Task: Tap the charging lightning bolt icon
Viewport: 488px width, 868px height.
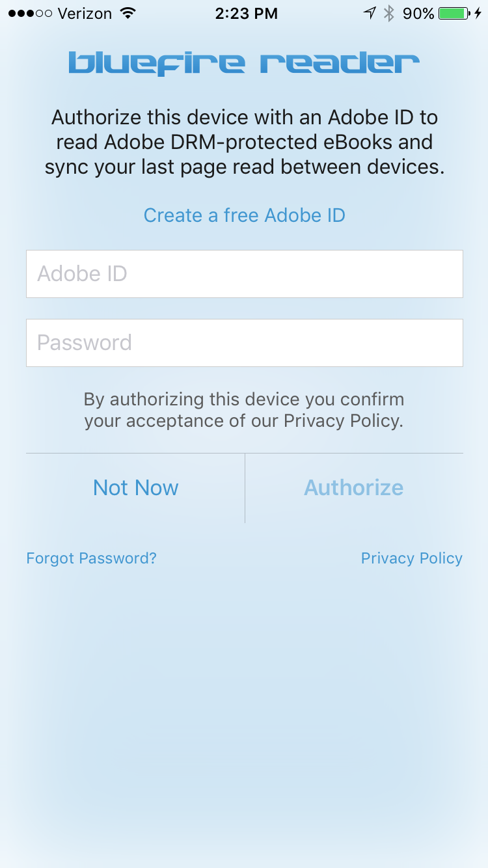Action: point(478,13)
